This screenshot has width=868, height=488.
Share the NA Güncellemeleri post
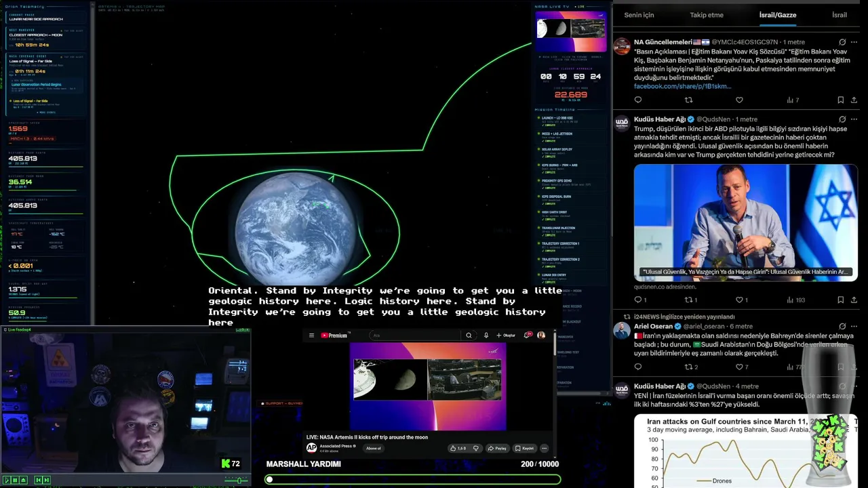tap(854, 100)
